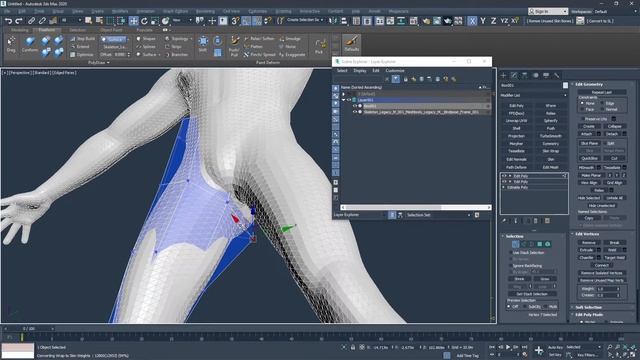Open Select menu in Layer Explorer

[x=342, y=71]
